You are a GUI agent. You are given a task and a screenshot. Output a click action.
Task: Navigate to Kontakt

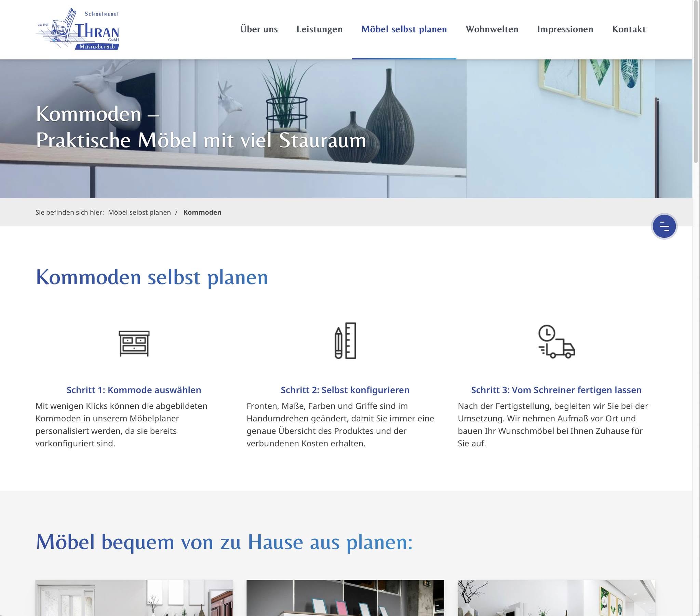(629, 29)
